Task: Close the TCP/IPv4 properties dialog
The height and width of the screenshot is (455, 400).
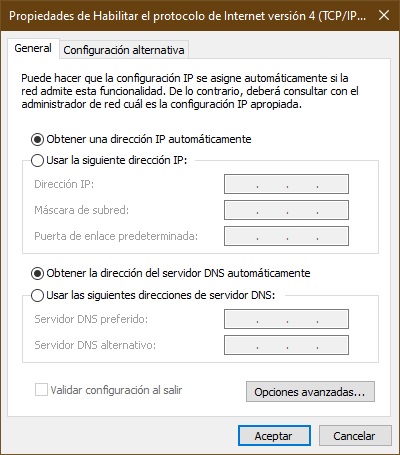Action: coord(384,15)
